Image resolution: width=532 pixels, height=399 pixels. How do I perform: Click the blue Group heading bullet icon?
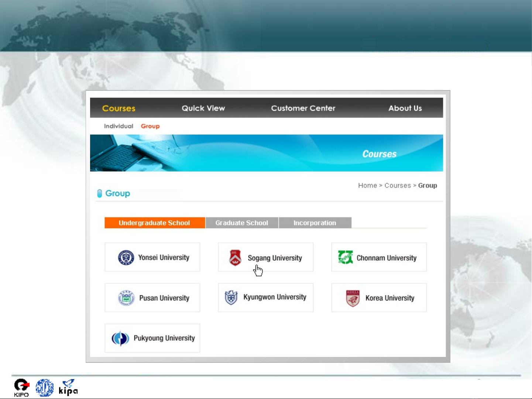[x=99, y=193]
